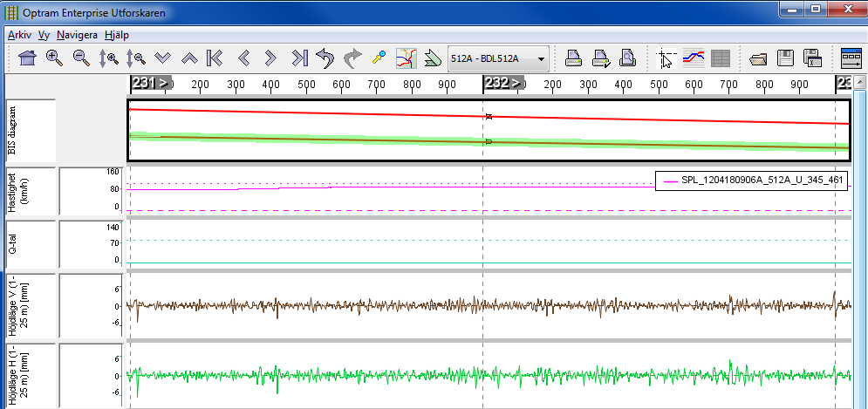Image resolution: width=868 pixels, height=409 pixels.
Task: Click the magenta speed line in Hastighet chart
Action: (x=489, y=187)
